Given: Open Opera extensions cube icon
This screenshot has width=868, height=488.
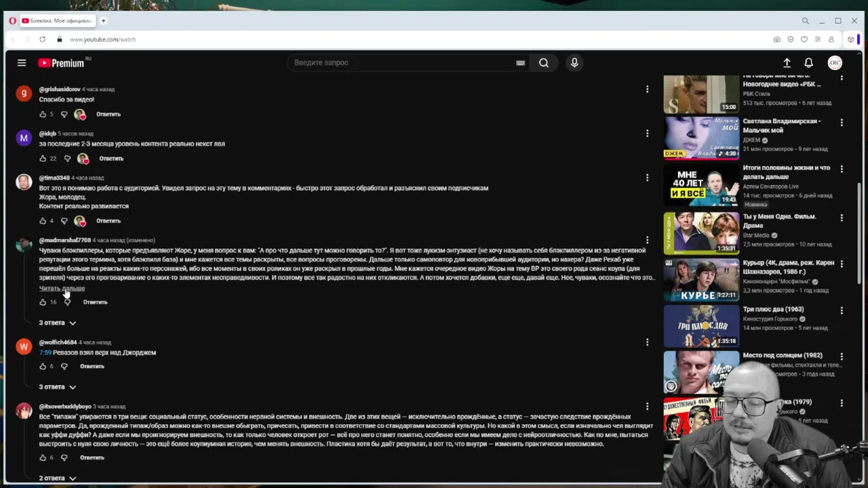Looking at the screenshot, I should point(850,39).
